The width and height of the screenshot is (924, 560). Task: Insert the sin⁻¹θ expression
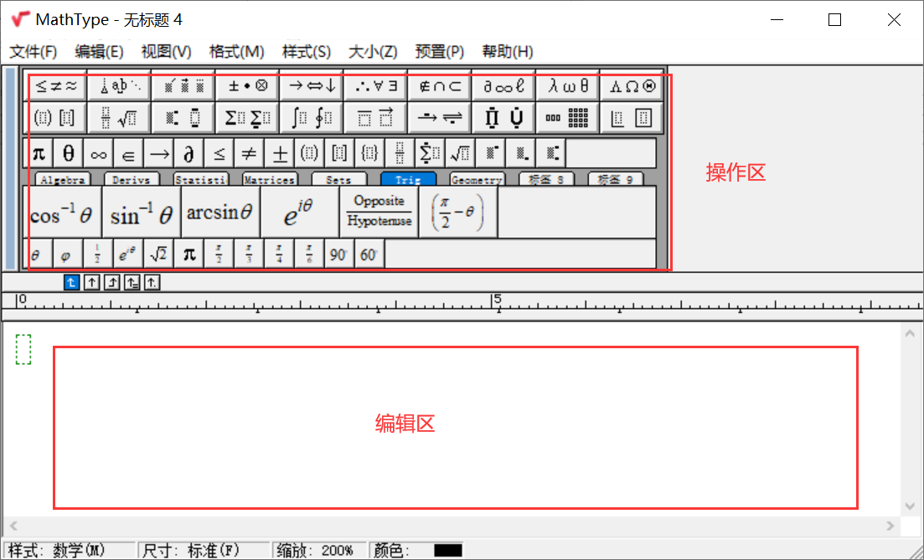coord(142,213)
